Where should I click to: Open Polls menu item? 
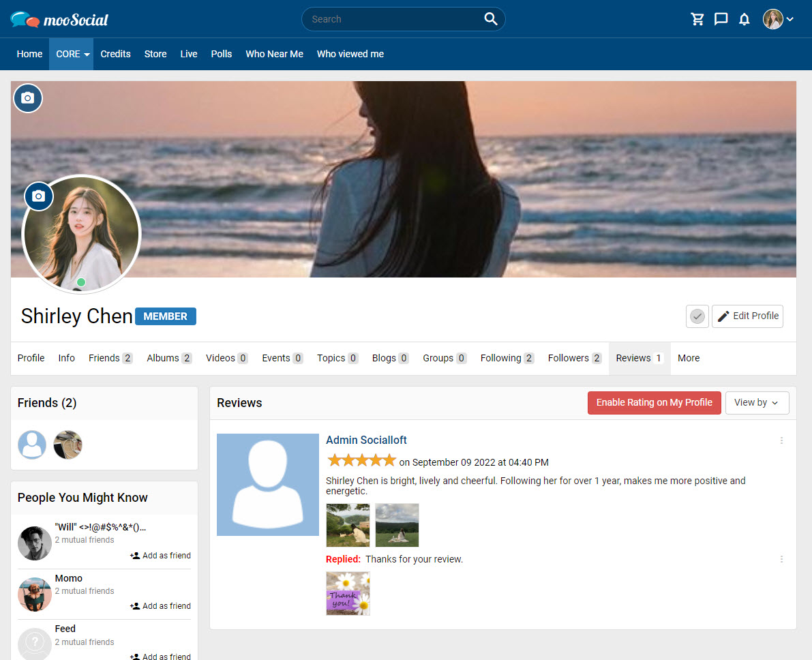point(221,54)
